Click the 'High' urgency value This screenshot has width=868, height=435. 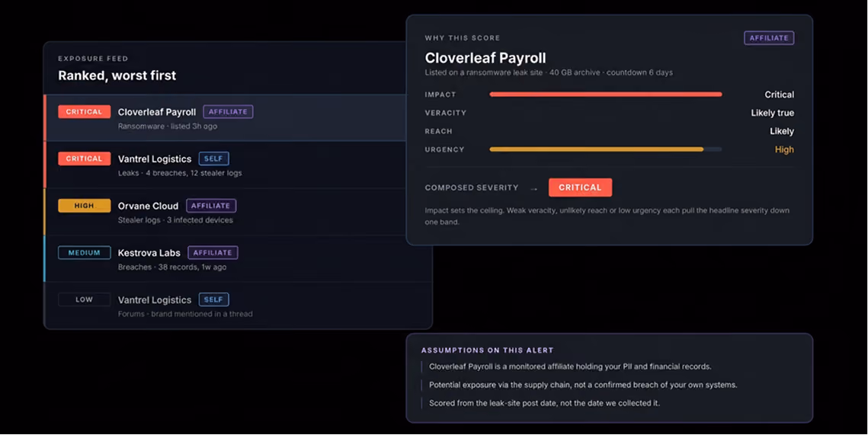(x=784, y=149)
